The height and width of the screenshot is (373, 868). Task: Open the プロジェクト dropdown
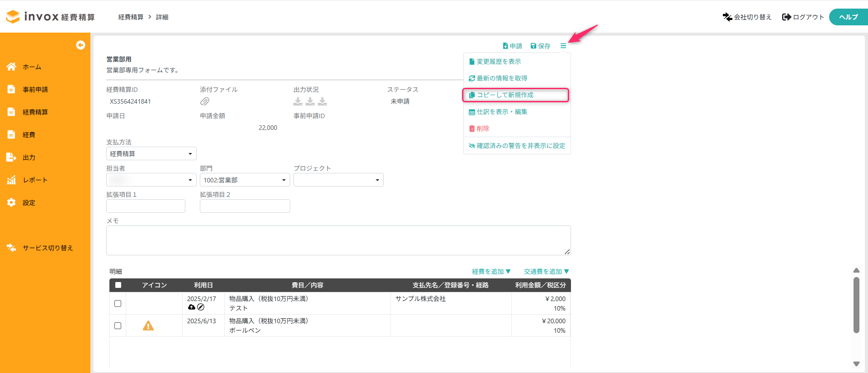coord(338,180)
